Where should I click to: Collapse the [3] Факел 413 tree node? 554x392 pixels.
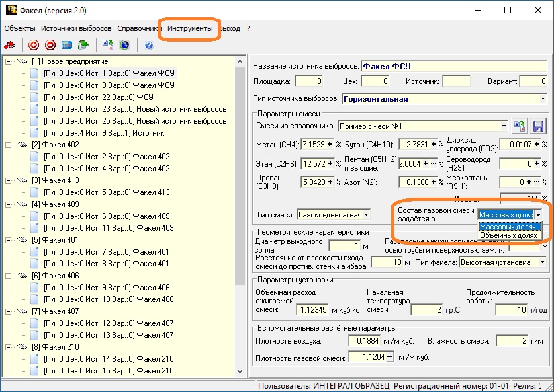tap(8, 180)
